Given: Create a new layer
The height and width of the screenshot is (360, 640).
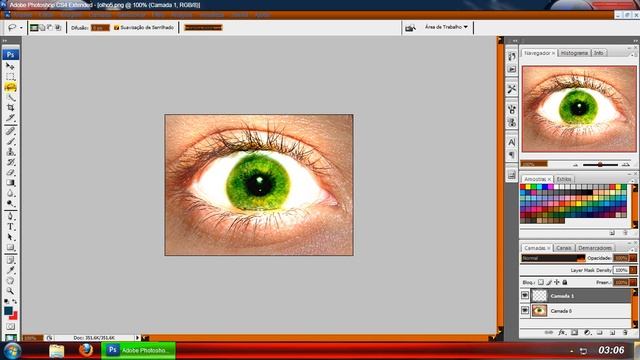Looking at the screenshot, I should (x=612, y=333).
